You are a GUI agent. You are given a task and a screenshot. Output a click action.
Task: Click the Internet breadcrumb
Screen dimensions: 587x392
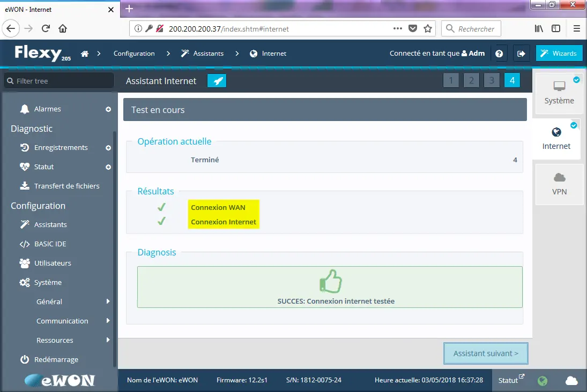pos(268,54)
